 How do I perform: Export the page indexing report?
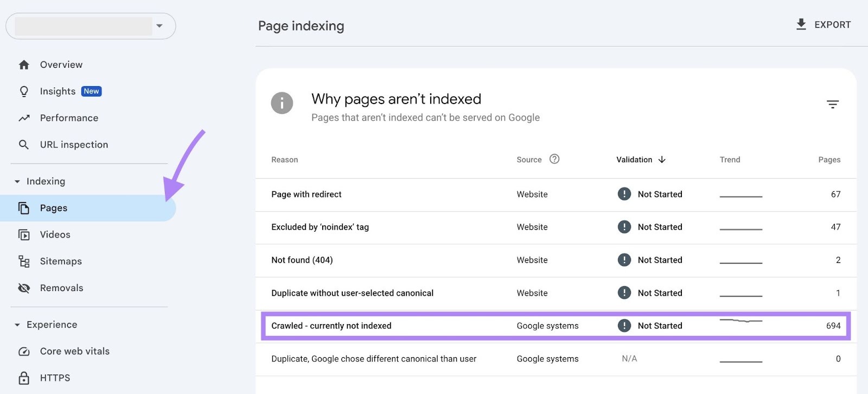pyautogui.click(x=823, y=25)
